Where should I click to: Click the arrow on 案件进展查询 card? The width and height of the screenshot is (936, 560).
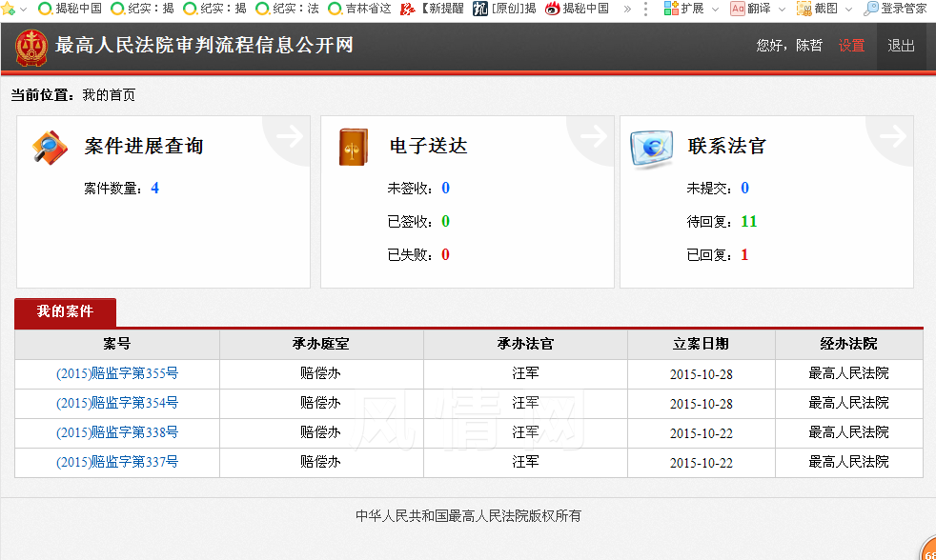click(x=290, y=136)
